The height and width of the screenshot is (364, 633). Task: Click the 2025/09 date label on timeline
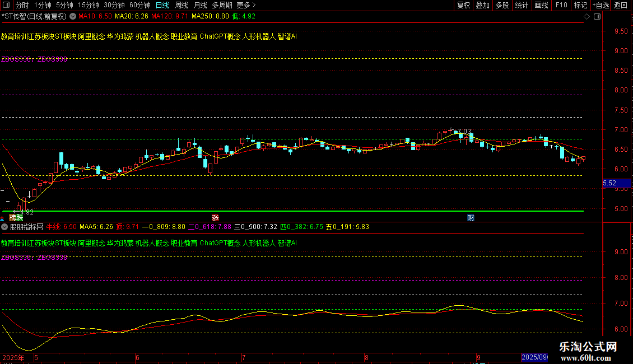point(534,357)
